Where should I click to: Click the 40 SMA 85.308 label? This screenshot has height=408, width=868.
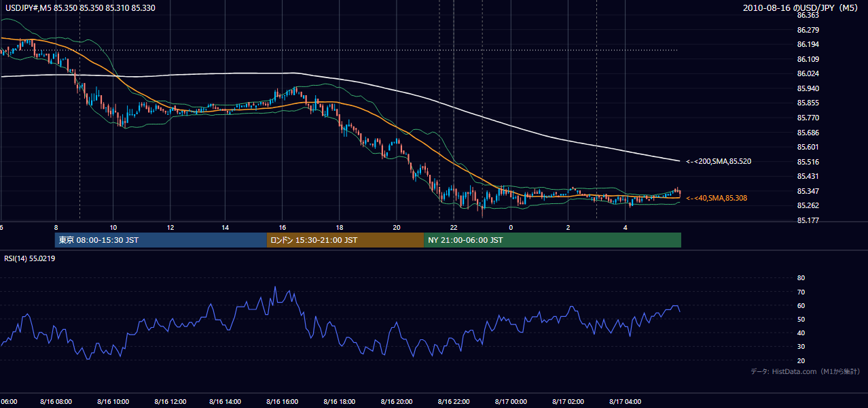[717, 198]
